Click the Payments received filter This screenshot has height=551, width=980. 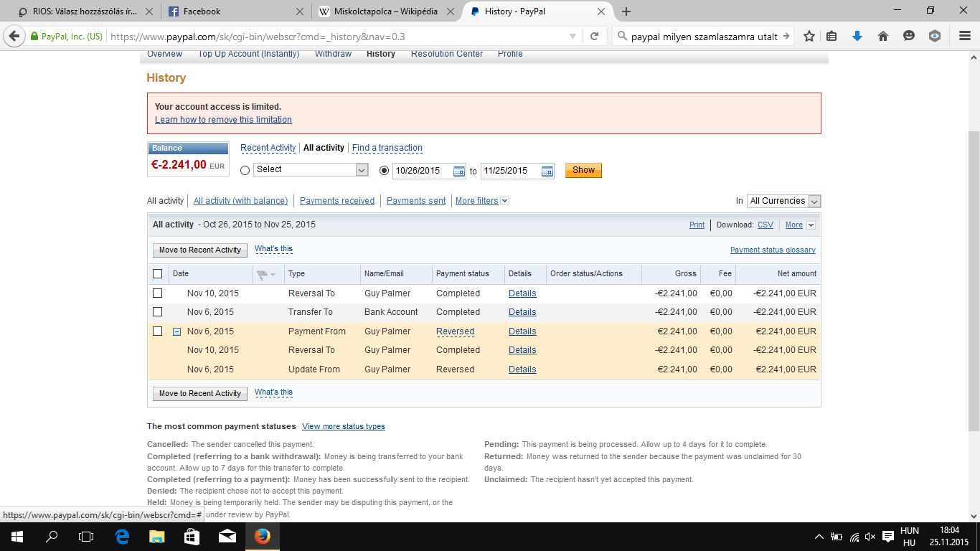tap(337, 201)
